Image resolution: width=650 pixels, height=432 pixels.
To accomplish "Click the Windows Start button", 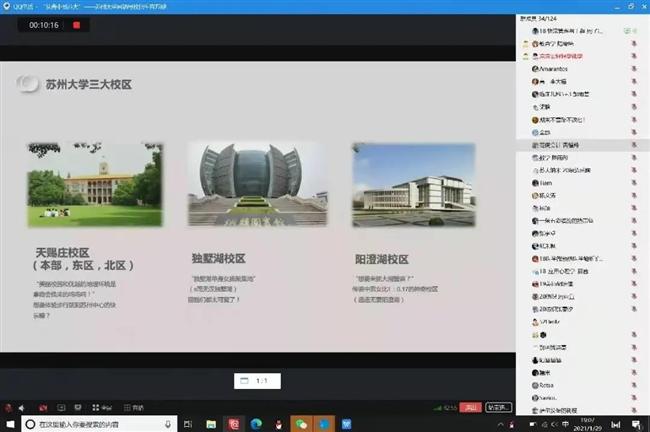I will pyautogui.click(x=8, y=424).
